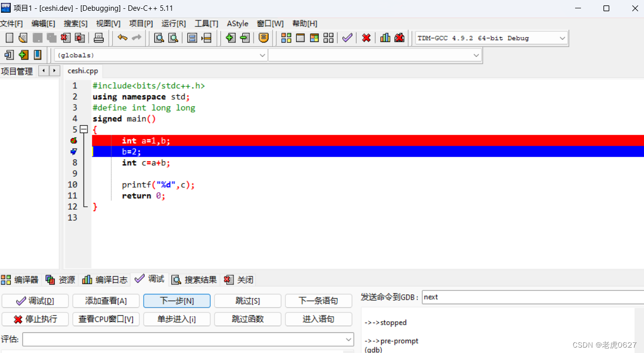Click the Save file toolbar icon
This screenshot has height=353, width=644.
tap(37, 38)
